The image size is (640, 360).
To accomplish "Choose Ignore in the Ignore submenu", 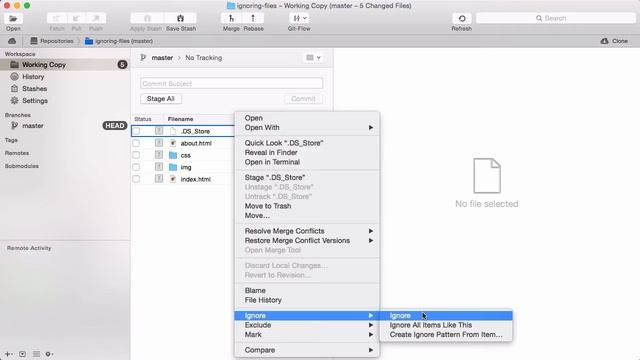I will pyautogui.click(x=446, y=316).
